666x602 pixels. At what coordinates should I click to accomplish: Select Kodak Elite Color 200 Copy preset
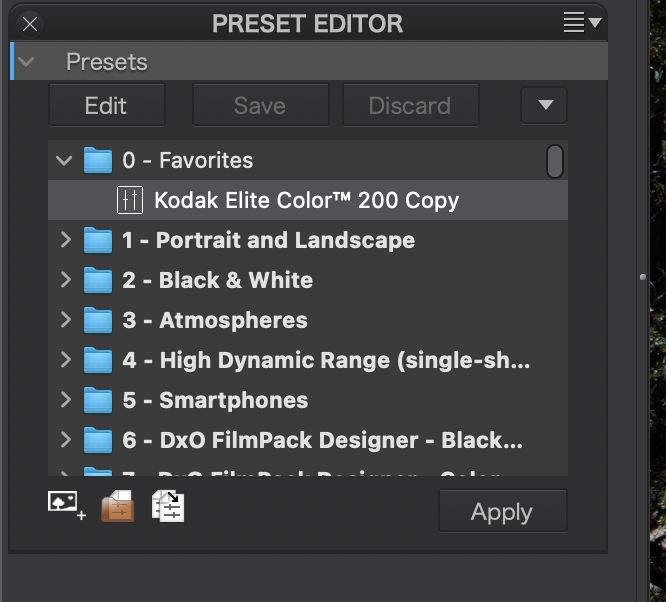click(x=306, y=200)
